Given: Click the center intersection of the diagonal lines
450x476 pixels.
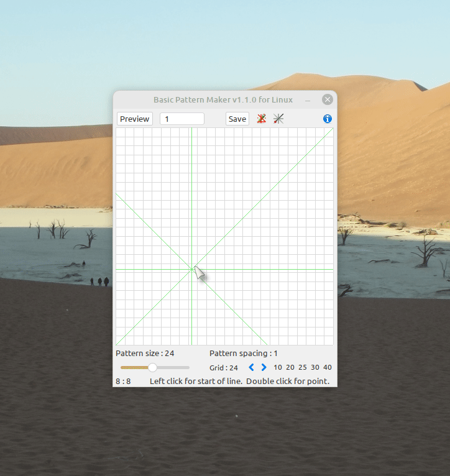Looking at the screenshot, I should 192,268.
